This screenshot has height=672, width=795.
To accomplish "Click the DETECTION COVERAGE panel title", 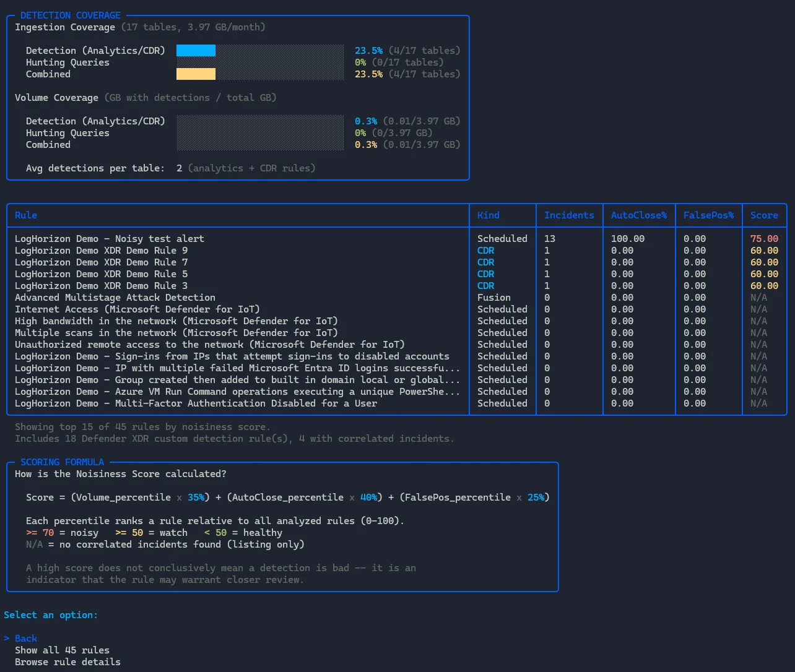I will 71,15.
